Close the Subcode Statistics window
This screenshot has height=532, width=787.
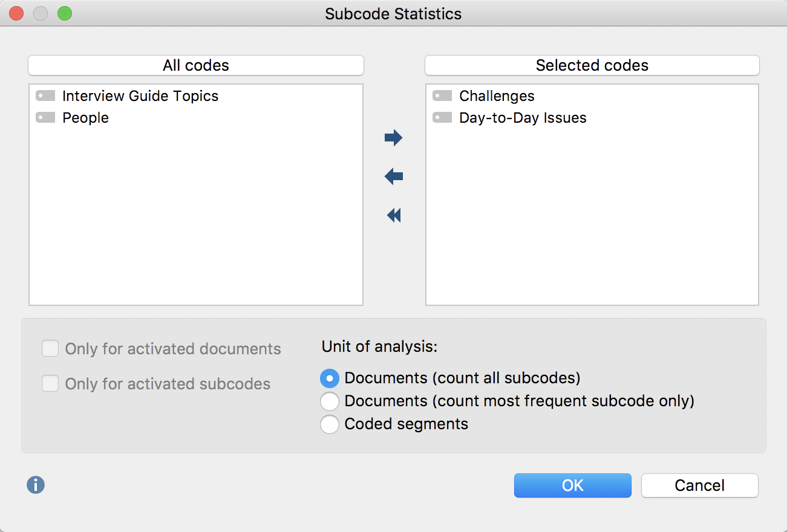[16, 13]
